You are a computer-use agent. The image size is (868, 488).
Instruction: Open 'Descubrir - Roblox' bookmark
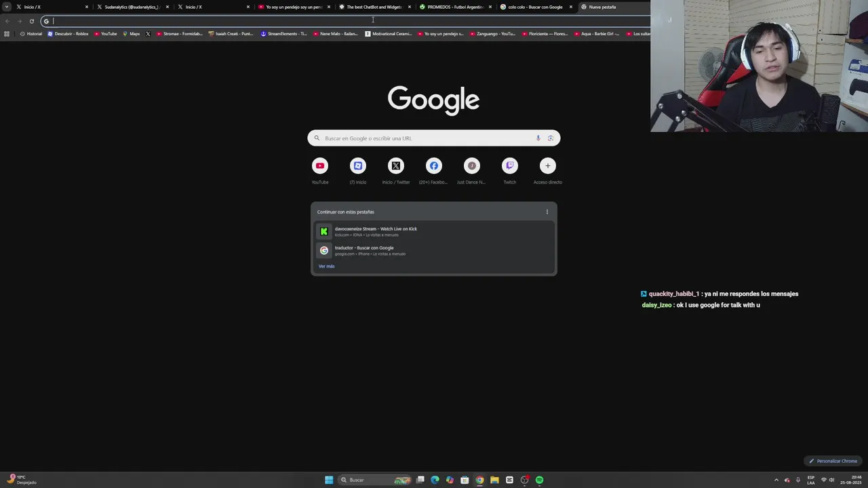pos(68,33)
